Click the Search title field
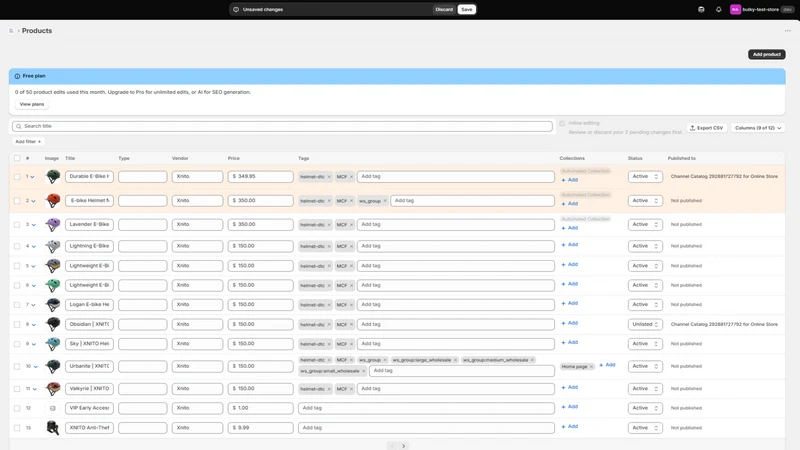 point(282,126)
